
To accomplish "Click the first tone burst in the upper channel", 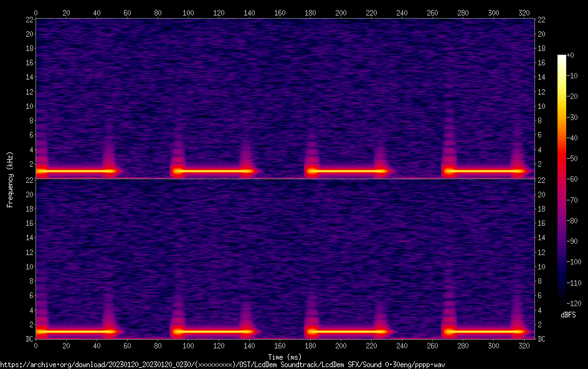I will (76, 170).
